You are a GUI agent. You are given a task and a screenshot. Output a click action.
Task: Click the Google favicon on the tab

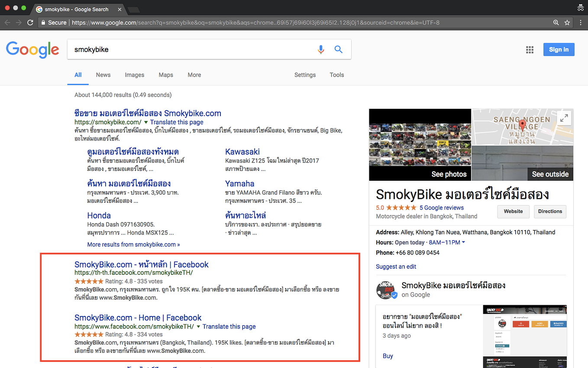coord(39,9)
